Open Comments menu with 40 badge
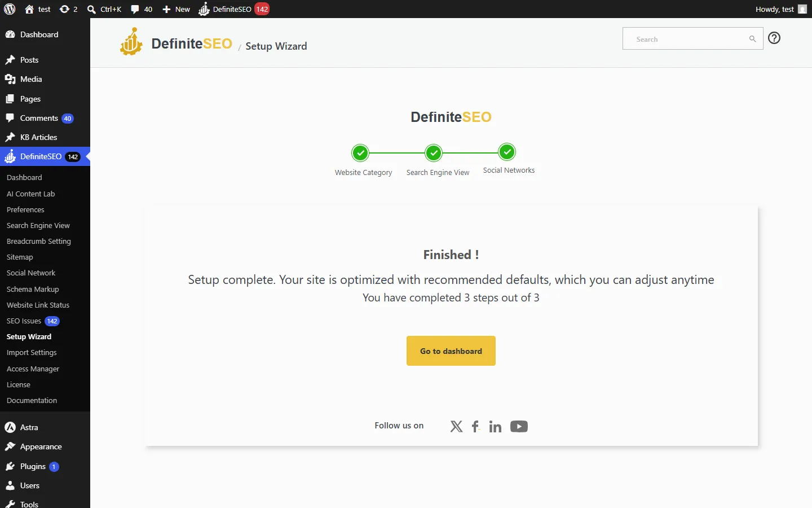 tap(45, 118)
